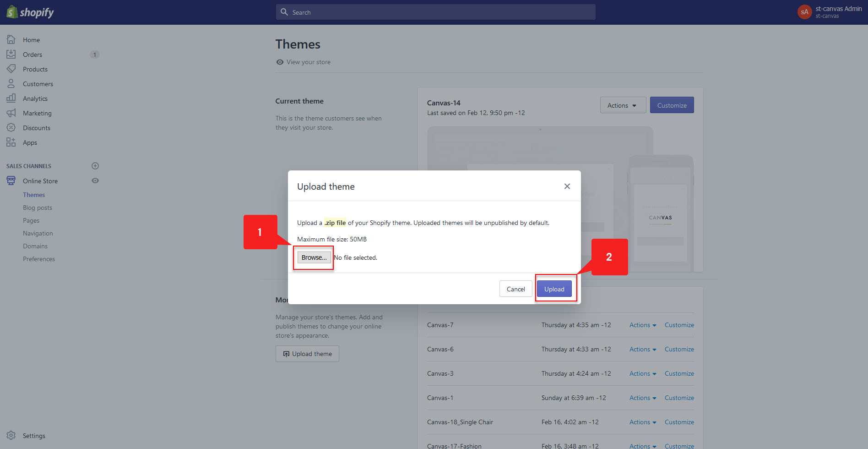868x449 pixels.
Task: View online store via eye icon in sidebar
Action: [x=95, y=181]
